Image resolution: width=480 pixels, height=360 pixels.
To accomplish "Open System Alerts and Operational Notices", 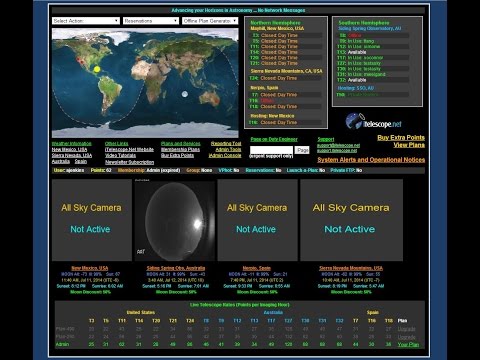I will tap(371, 160).
